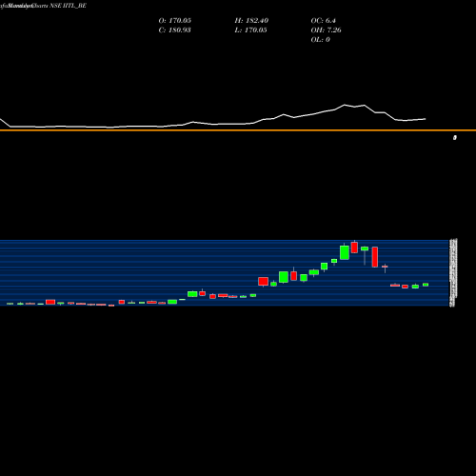Select the tallest red candle after the peak
Image resolution: width=476 pixels, height=476 pixels.
point(375,257)
